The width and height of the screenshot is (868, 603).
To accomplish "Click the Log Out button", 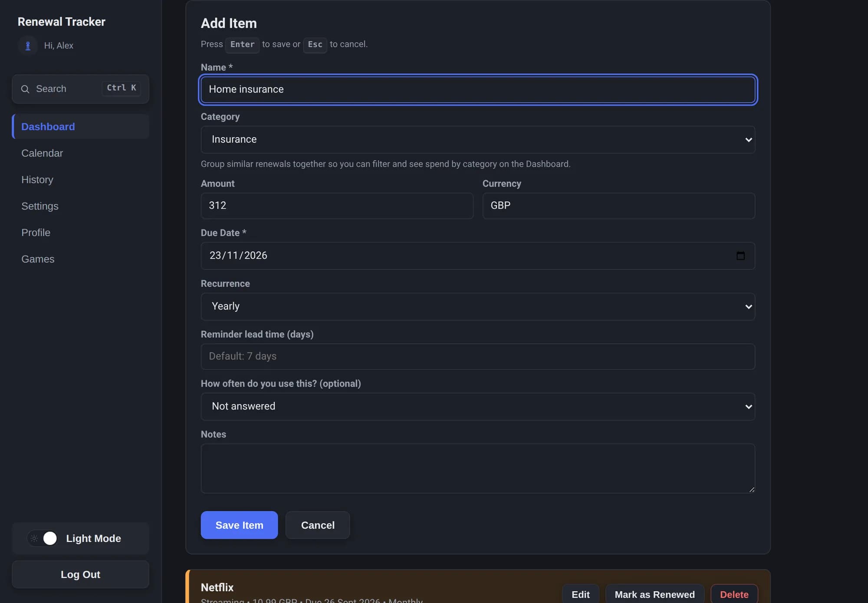I will tap(81, 574).
